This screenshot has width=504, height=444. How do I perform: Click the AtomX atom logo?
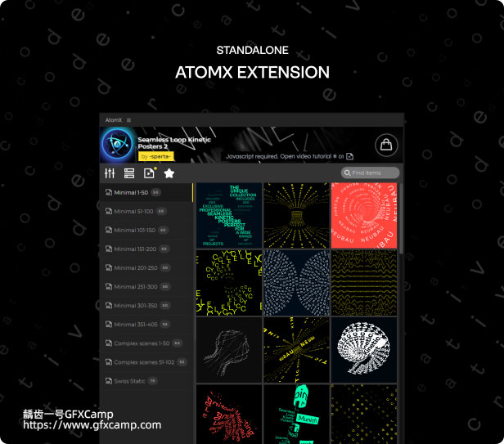click(x=117, y=145)
